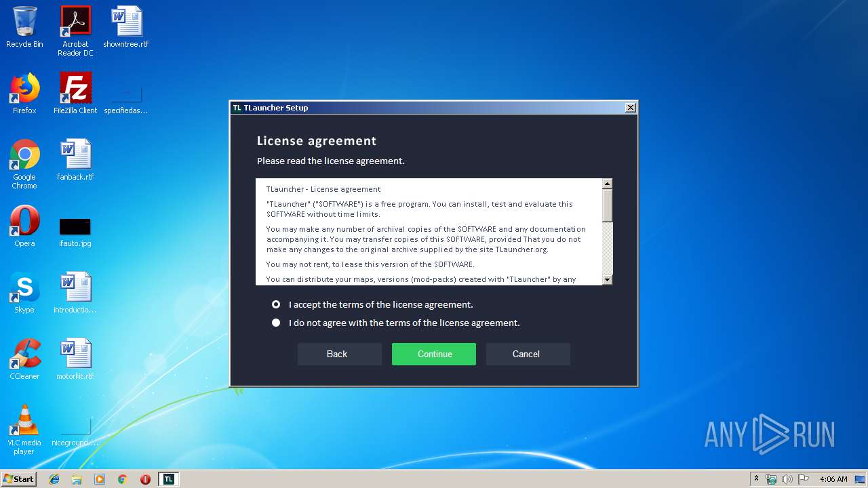Click license scrollbar down arrow
The height and width of the screenshot is (488, 868).
click(607, 279)
